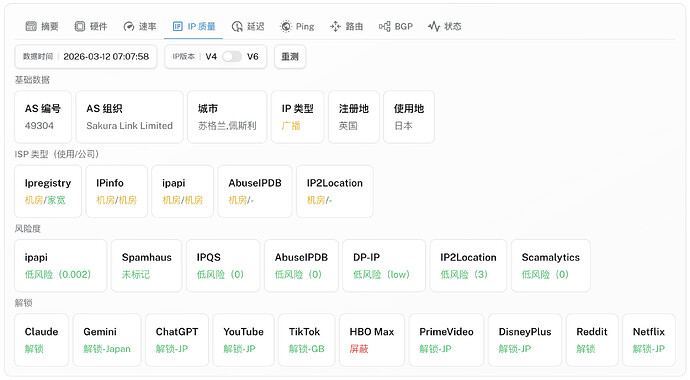
Task: Click the YouTube 解锁-JP card
Action: pyautogui.click(x=243, y=340)
